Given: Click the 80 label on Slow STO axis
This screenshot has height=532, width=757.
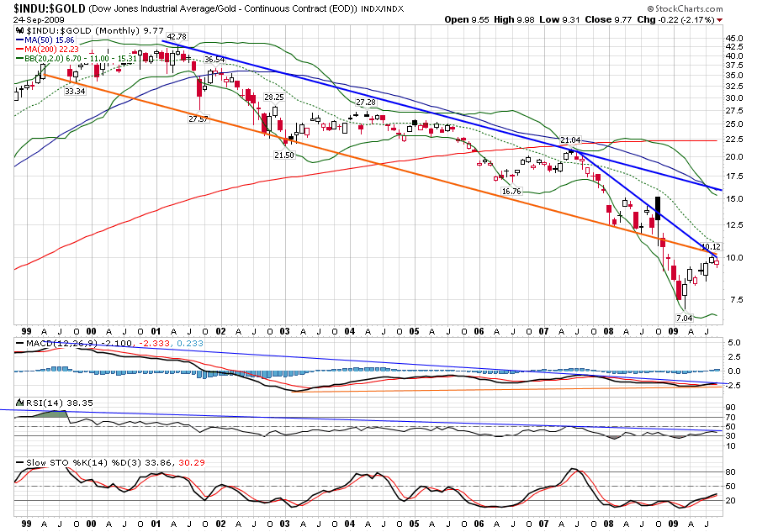Looking at the screenshot, I should [x=730, y=471].
